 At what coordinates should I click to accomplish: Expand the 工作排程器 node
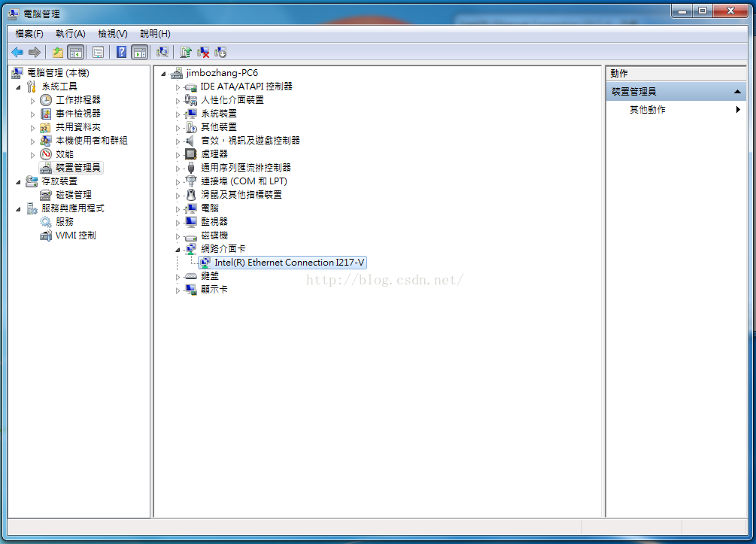pos(32,101)
